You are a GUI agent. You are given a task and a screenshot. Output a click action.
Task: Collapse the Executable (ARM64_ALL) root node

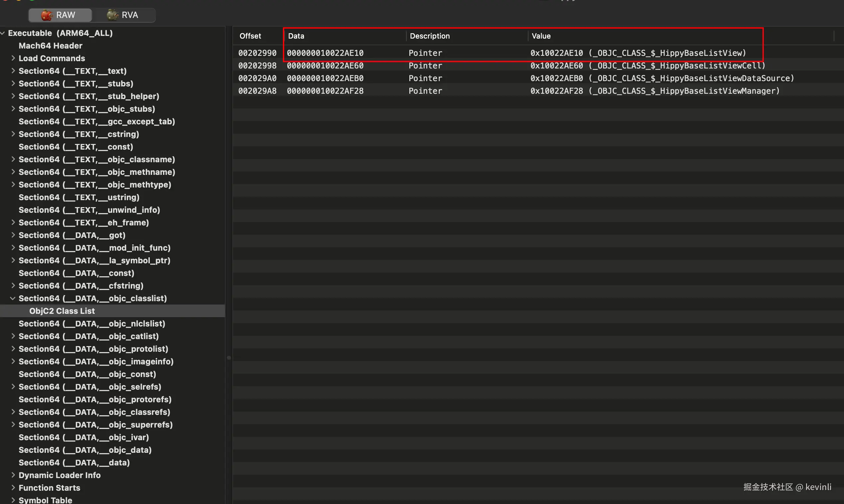pyautogui.click(x=3, y=33)
